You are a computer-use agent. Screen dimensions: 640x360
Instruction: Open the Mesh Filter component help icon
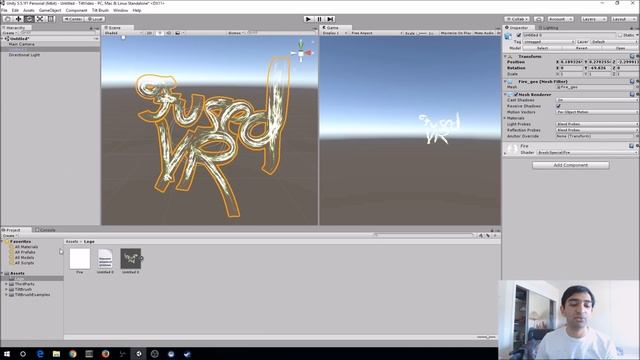coord(632,82)
